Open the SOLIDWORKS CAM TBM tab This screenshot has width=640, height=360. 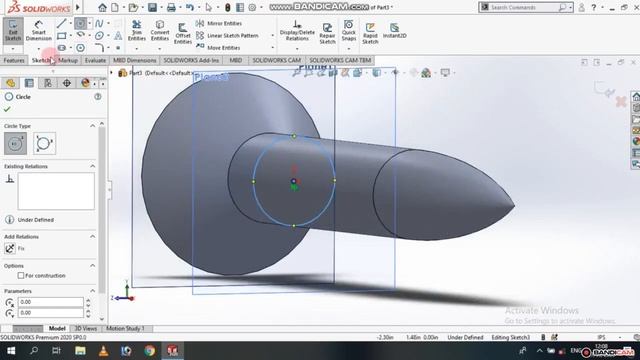tap(340, 60)
